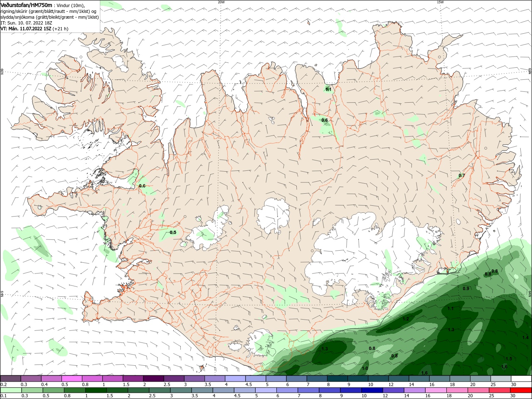This screenshot has width=532, height=399.
Task: Click the VT: Mán. 11.07.2022 15Z line
Action: point(34,29)
